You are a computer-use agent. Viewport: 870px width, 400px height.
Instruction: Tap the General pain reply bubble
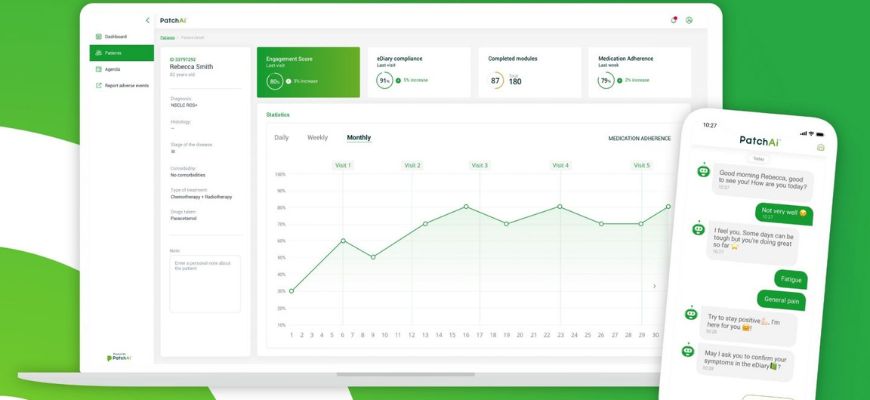coord(781,300)
